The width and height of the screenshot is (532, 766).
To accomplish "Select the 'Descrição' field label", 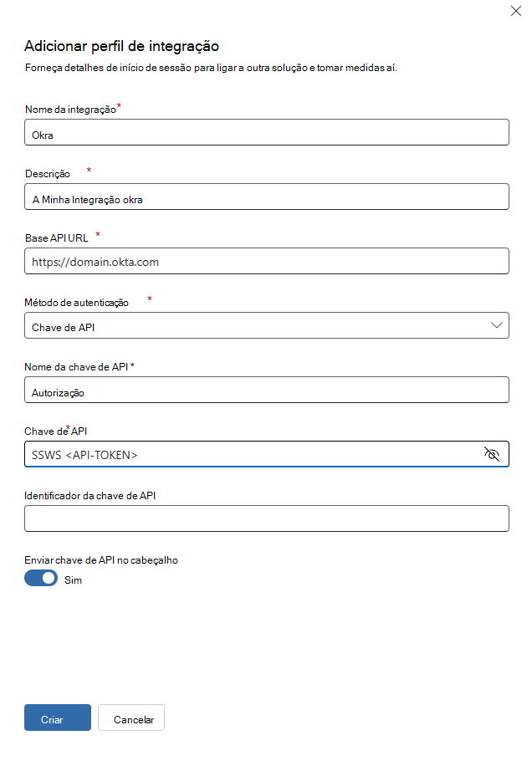I will click(48, 174).
